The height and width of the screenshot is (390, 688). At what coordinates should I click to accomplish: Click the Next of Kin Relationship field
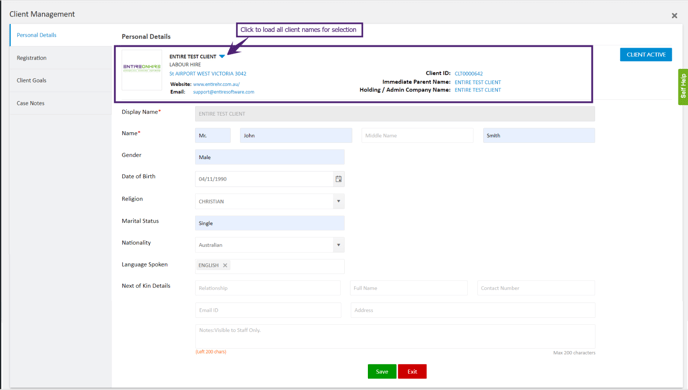(x=268, y=288)
